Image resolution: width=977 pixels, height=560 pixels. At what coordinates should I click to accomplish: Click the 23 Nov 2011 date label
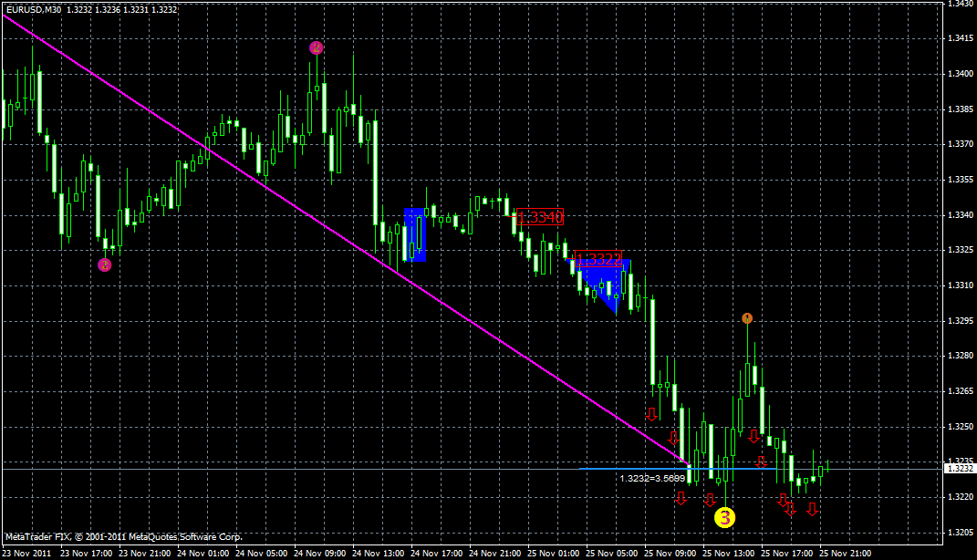[27, 553]
